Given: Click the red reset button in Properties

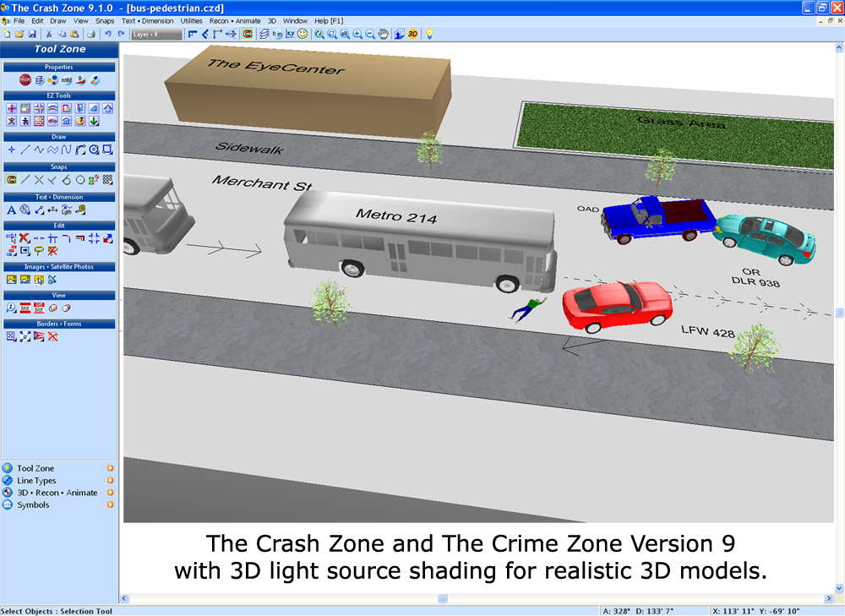Looking at the screenshot, I should tap(24, 79).
